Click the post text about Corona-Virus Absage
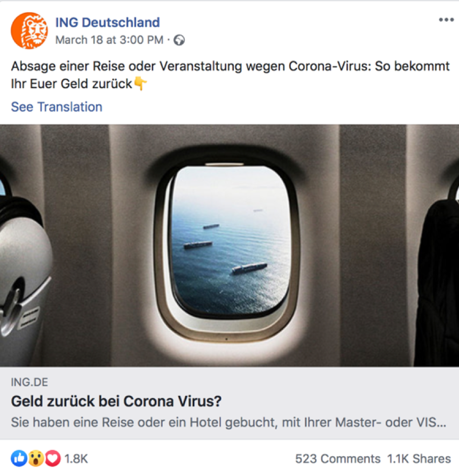Screen dimensions: 459x476 point(230,75)
